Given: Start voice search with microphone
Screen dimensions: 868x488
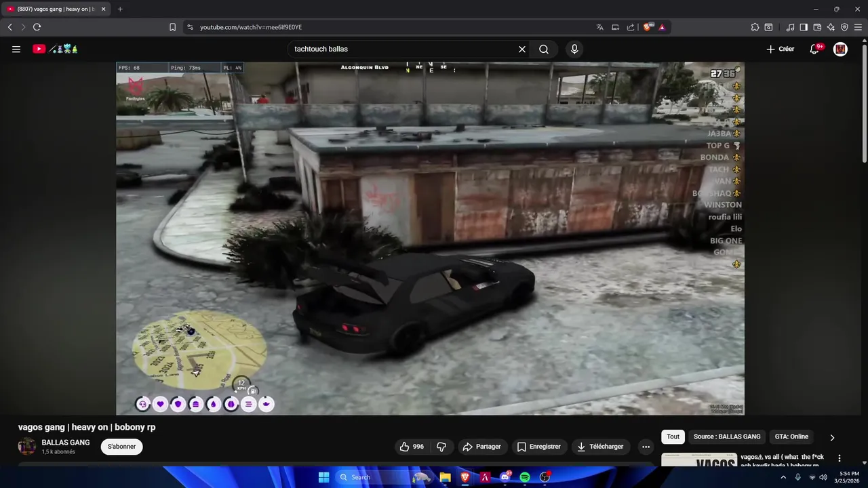Looking at the screenshot, I should coord(574,49).
